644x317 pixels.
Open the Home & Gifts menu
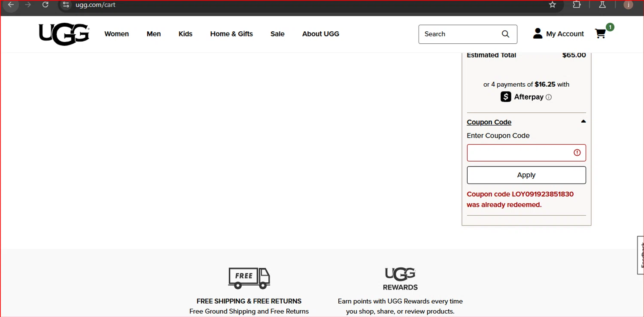coord(231,34)
